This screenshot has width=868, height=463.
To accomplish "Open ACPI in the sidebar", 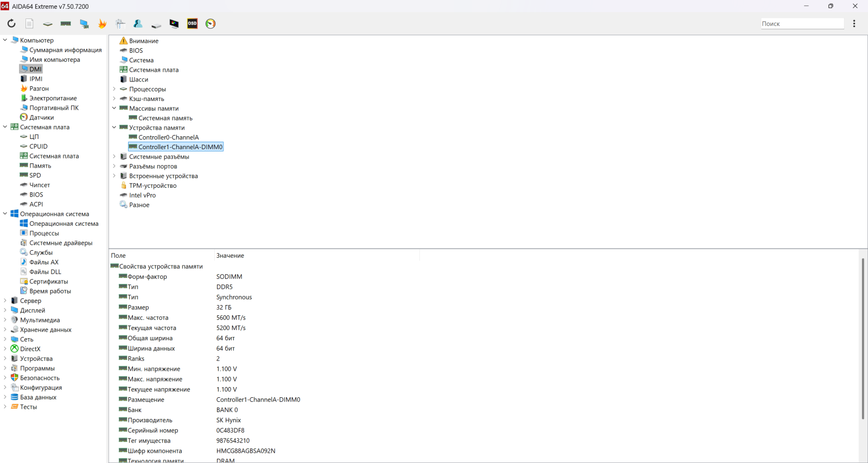I will (36, 204).
